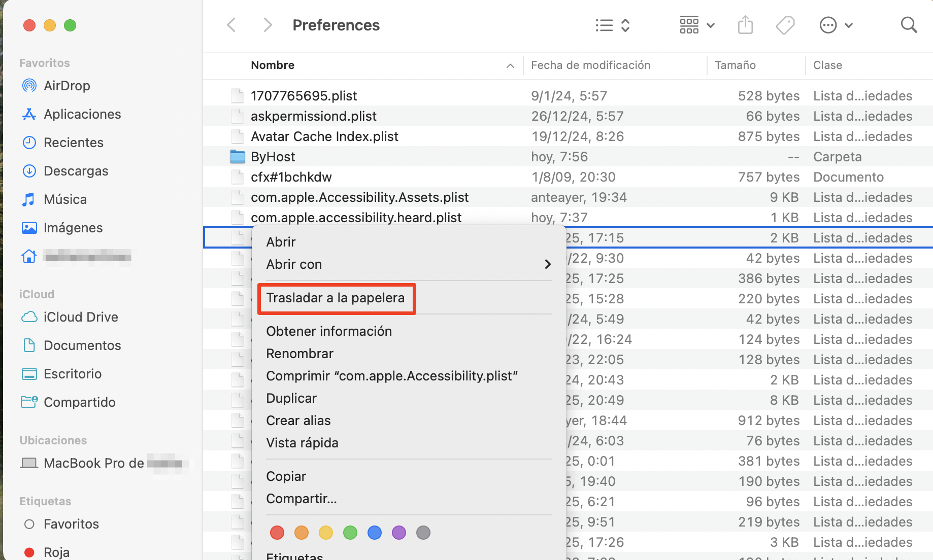
Task: Click the Share icon in the toolbar
Action: [745, 24]
